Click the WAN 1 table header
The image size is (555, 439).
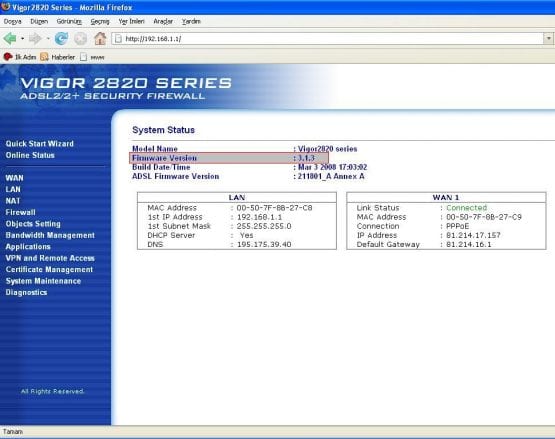tap(446, 198)
